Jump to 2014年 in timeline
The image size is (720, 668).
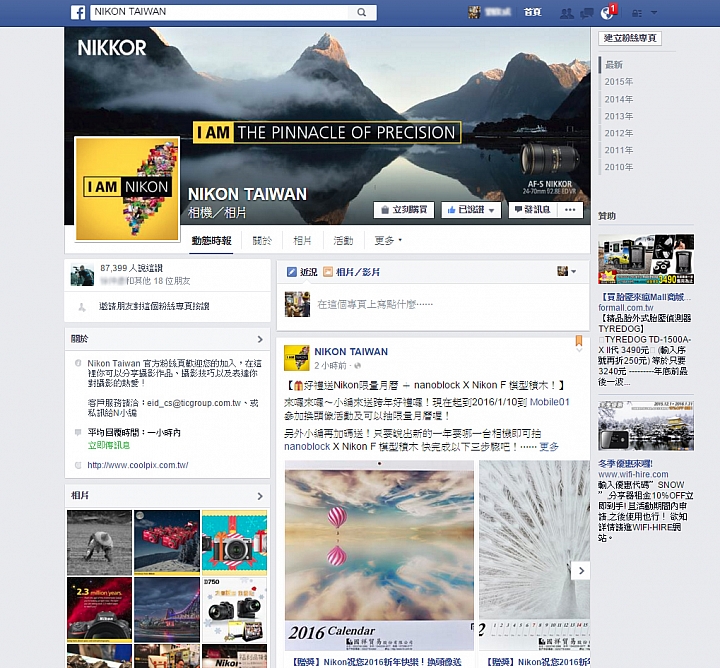pyautogui.click(x=619, y=99)
